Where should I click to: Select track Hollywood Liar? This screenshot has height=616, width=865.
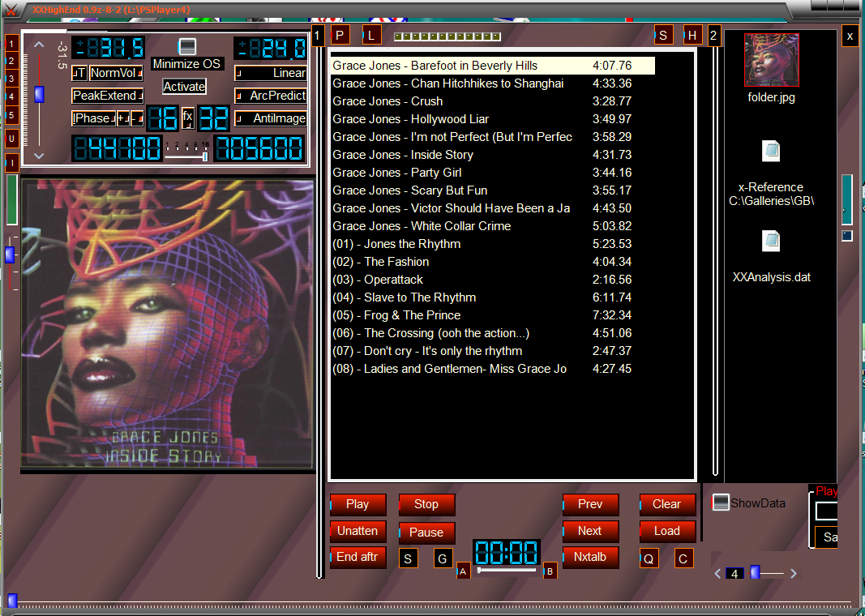(x=493, y=119)
